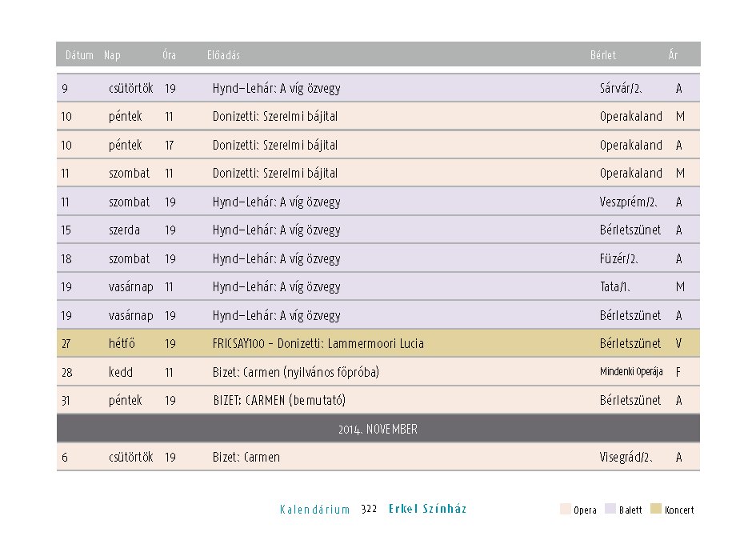Screen dimensions: 756x544
Task: Click the Koncert legend color swatch
Action: click(656, 509)
